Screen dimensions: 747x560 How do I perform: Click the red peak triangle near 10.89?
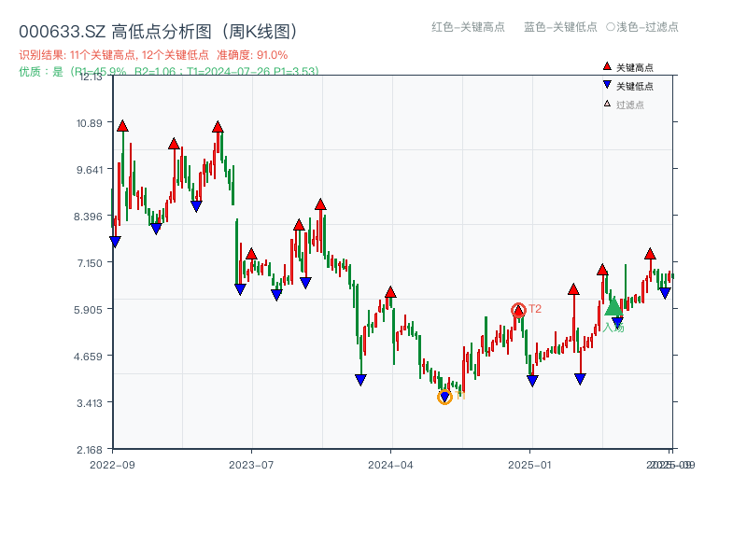coord(121,124)
